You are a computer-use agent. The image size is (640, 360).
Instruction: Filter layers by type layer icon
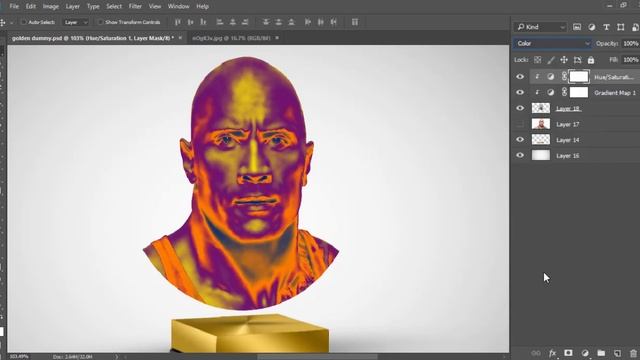606,27
